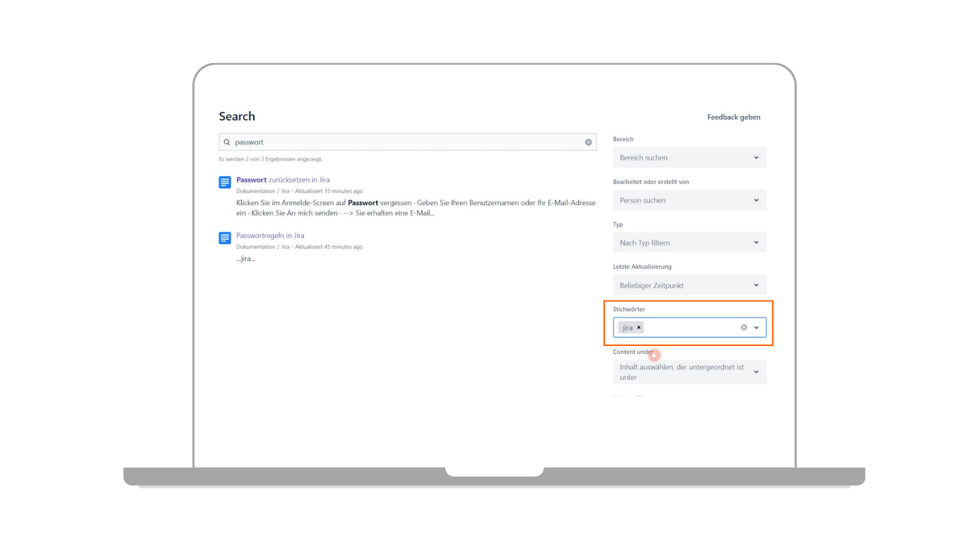
Task: Click page icon beside 'Passwort zurücksetzen in Jira'
Action: (225, 182)
